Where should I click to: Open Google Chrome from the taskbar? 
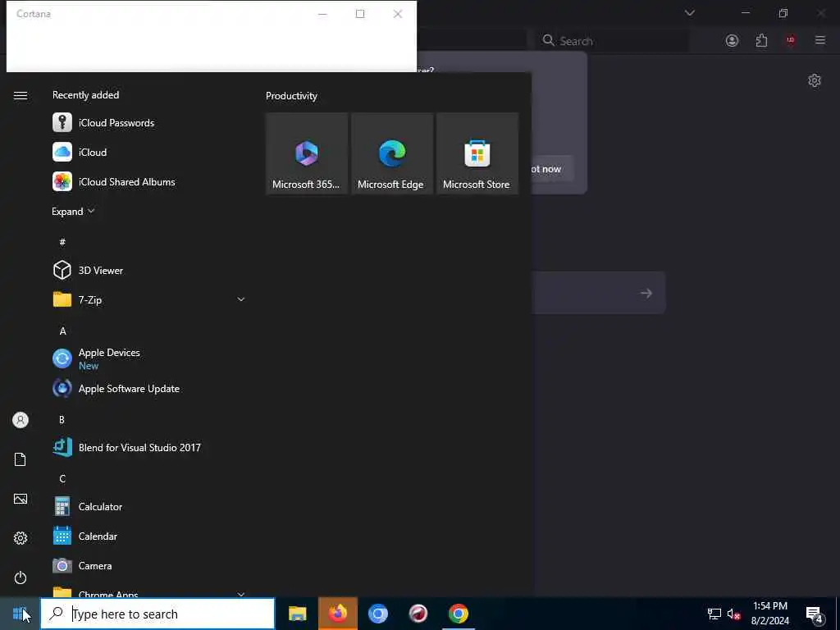[x=458, y=614]
